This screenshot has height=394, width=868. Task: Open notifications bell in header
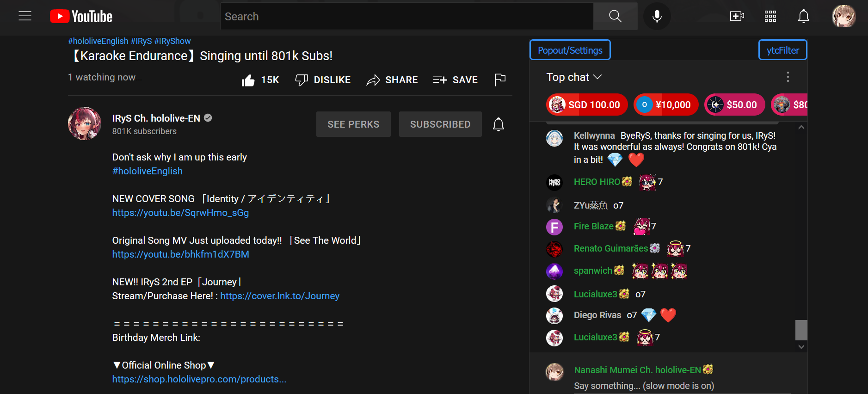click(804, 16)
